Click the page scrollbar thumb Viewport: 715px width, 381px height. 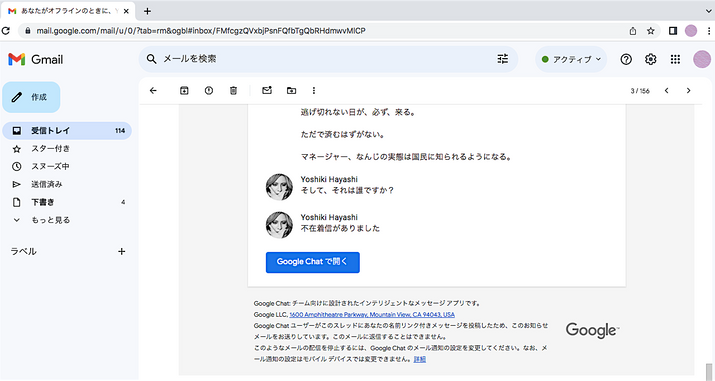pos(709,371)
